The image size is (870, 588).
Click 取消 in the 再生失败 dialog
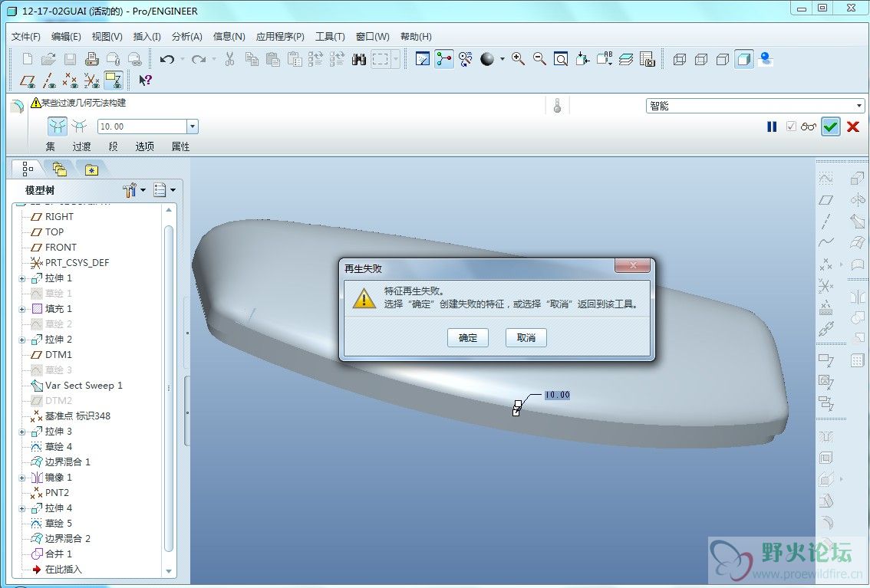pos(526,337)
